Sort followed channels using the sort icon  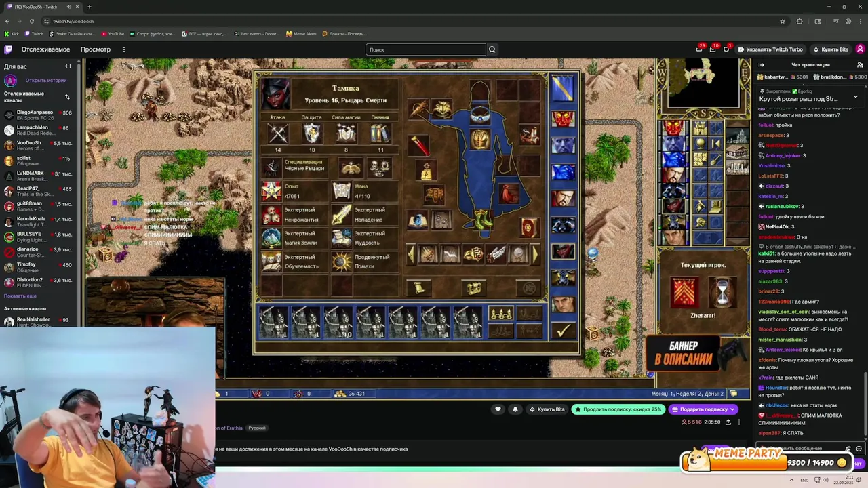(67, 96)
